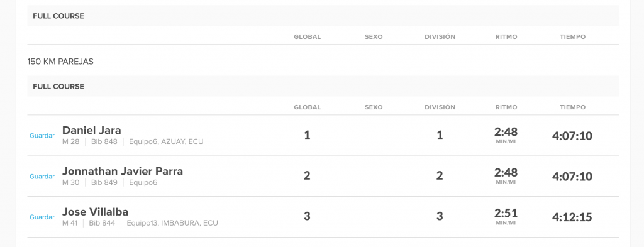Select the FULL COURSE header under 150 KM PAREJAS
The height and width of the screenshot is (247, 644).
pos(323,87)
